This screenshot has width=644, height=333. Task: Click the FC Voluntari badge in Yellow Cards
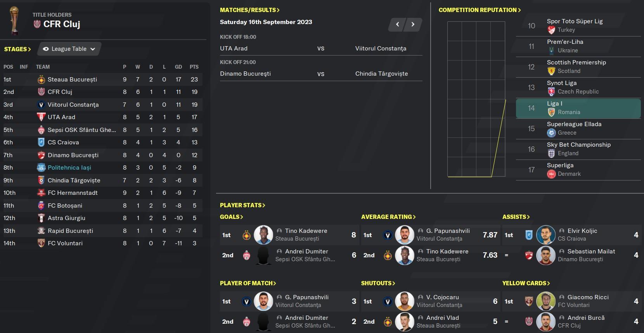click(x=529, y=301)
